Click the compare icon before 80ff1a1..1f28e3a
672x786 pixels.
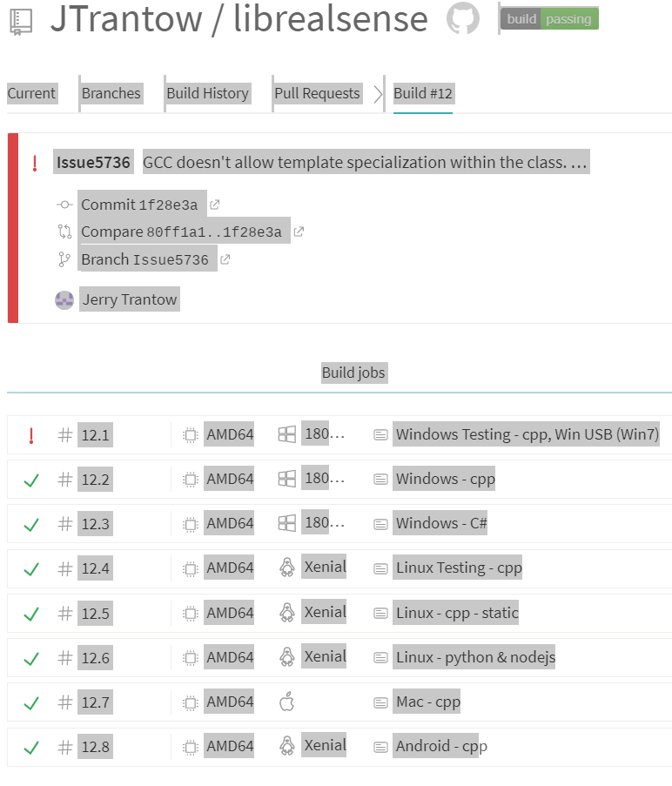63,231
